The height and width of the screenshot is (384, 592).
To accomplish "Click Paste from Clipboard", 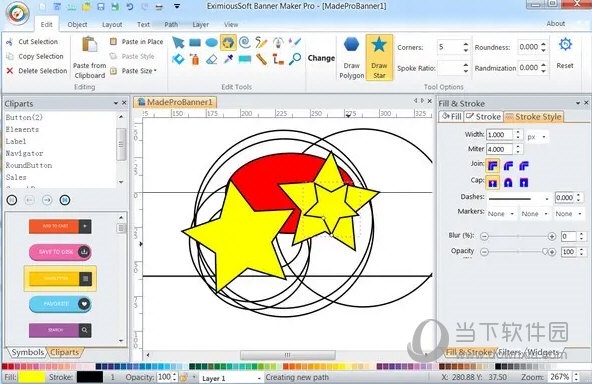I will point(89,57).
